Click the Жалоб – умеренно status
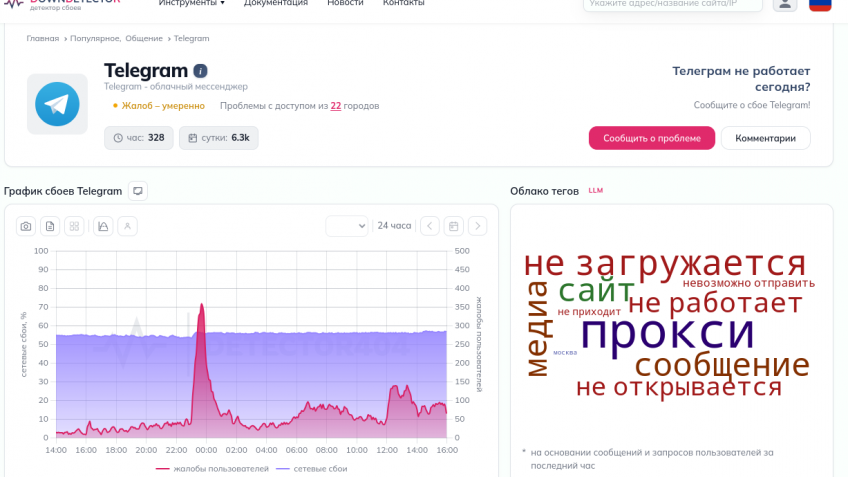The image size is (848, 477). click(x=159, y=105)
